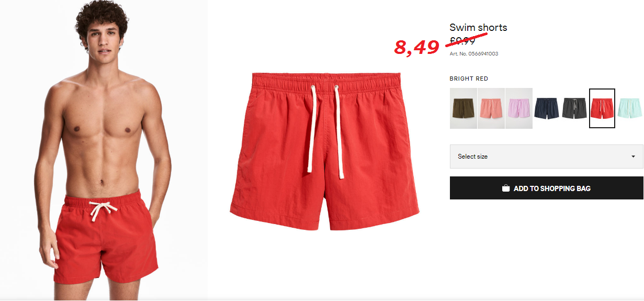This screenshot has height=301, width=644.
Task: Click the article number text
Action: point(473,54)
